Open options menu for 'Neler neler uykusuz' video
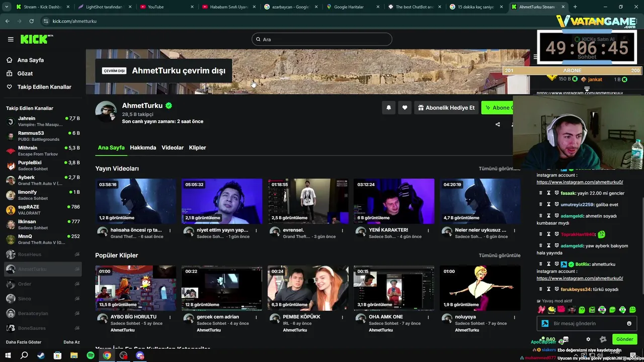The width and height of the screenshot is (644, 362). [x=514, y=230]
